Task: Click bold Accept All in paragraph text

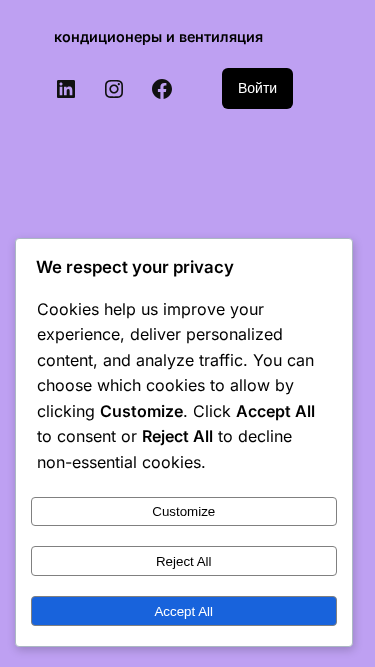Action: tap(276, 411)
